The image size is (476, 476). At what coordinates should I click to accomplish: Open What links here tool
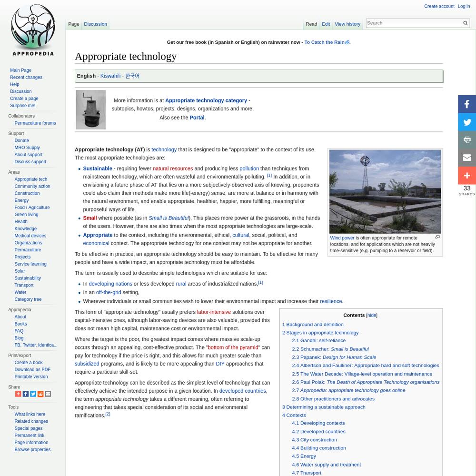tap(30, 415)
